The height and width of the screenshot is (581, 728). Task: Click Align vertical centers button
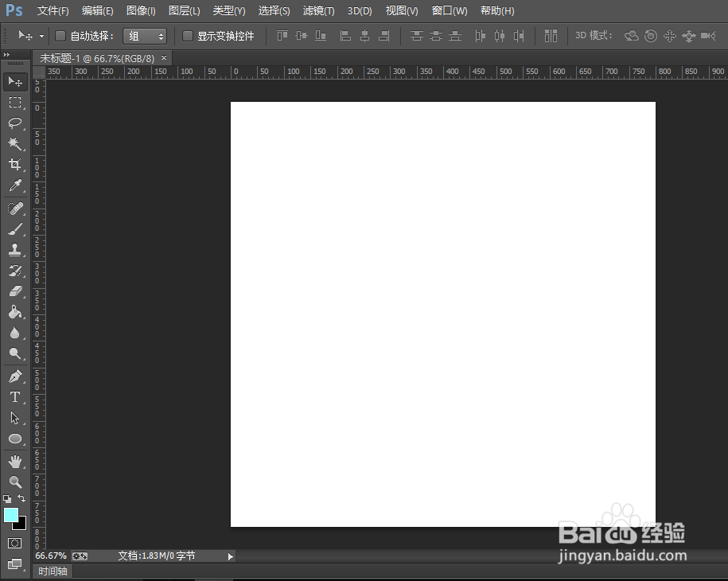(302, 36)
